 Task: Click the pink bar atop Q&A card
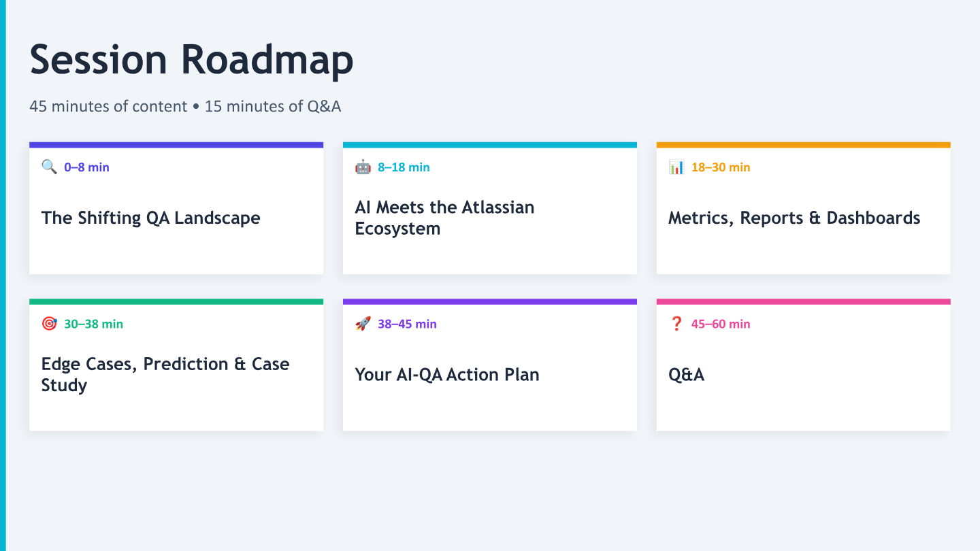click(x=804, y=301)
